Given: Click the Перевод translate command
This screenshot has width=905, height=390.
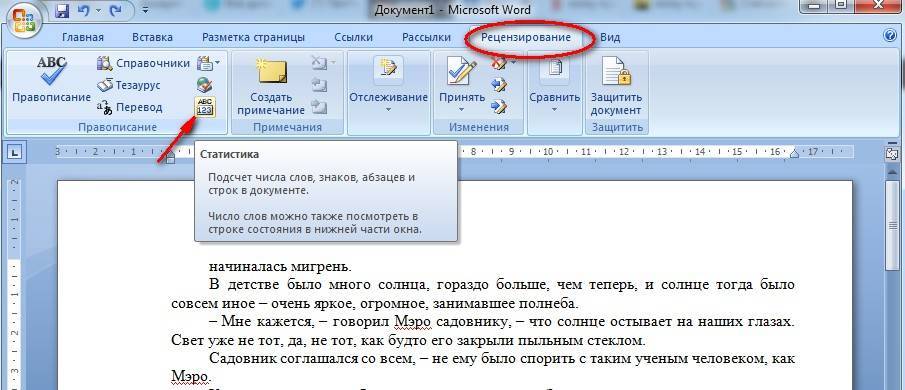Looking at the screenshot, I should click(x=130, y=107).
